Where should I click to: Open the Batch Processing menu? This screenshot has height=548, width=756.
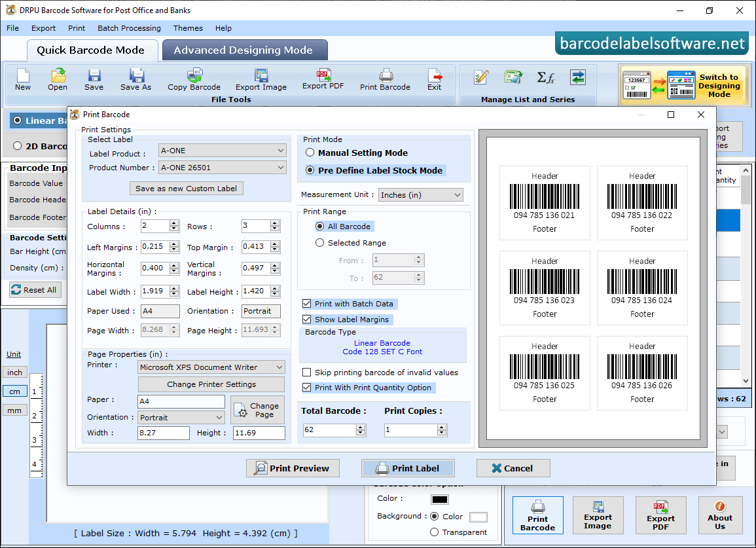coord(129,28)
